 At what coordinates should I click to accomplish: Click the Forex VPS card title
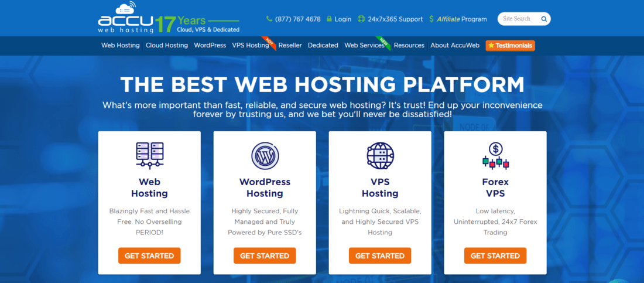pos(495,187)
